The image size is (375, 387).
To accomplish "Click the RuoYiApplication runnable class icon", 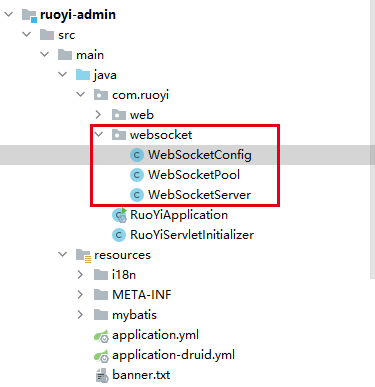I will pyautogui.click(x=119, y=215).
